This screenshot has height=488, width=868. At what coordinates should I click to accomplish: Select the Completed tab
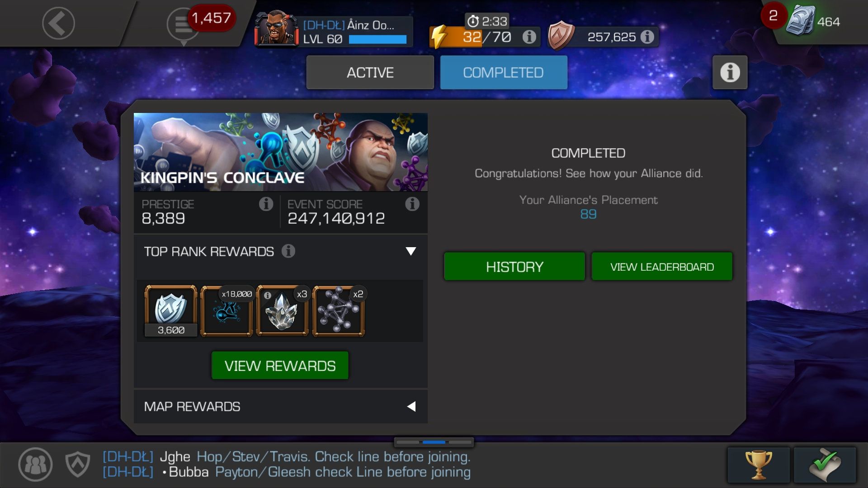click(504, 72)
